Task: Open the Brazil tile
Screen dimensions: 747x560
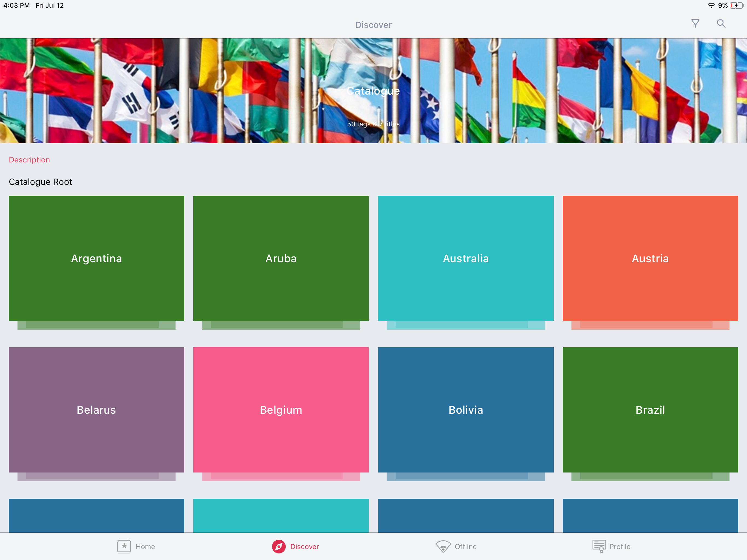Action: (650, 410)
